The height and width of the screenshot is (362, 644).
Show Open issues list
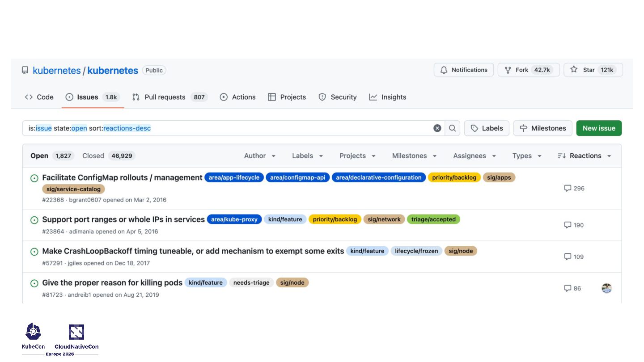point(52,156)
